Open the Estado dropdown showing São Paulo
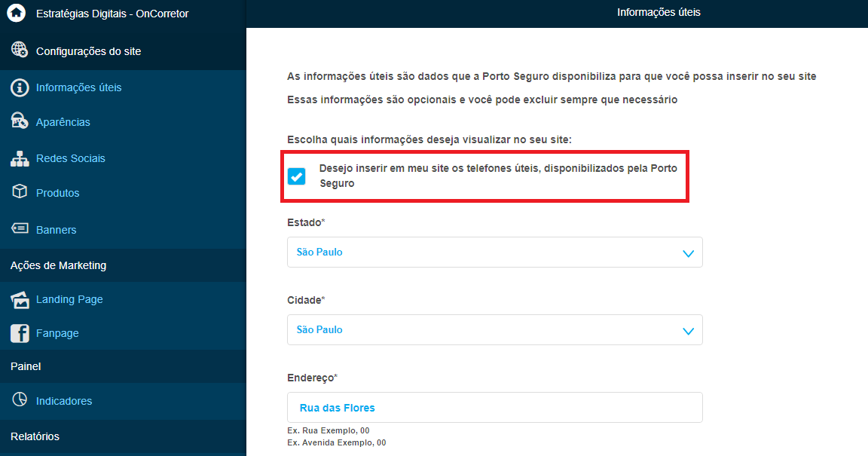This screenshot has height=456, width=868. 494,252
